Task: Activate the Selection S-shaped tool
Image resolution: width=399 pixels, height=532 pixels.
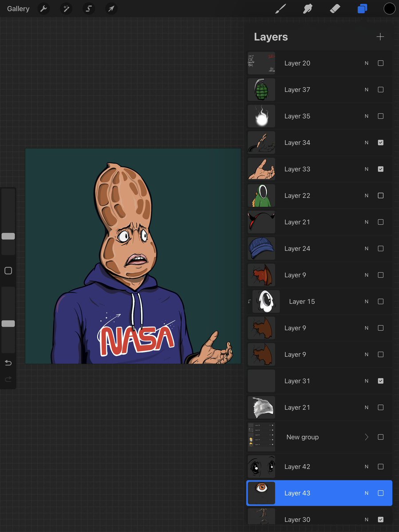Action: tap(89, 8)
